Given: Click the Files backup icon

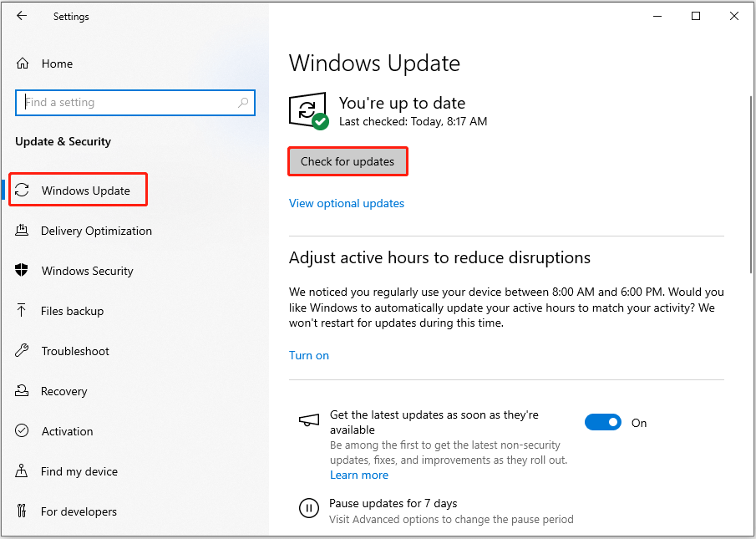Looking at the screenshot, I should coord(22,311).
